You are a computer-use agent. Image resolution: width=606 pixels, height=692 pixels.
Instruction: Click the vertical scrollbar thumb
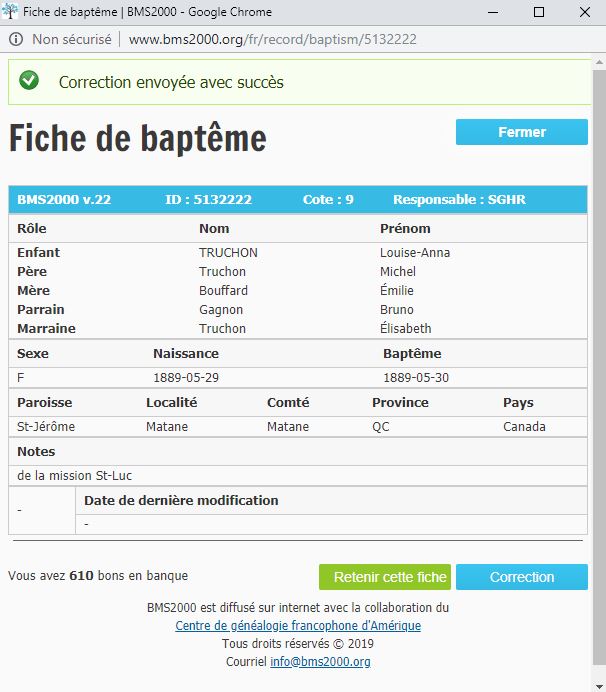pyautogui.click(x=599, y=366)
